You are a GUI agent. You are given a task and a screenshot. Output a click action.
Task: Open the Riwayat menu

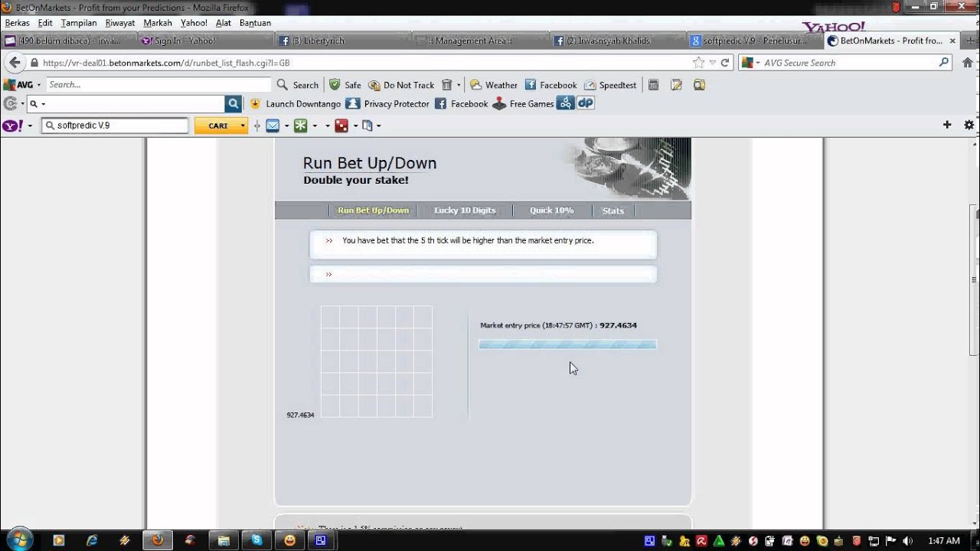[120, 23]
